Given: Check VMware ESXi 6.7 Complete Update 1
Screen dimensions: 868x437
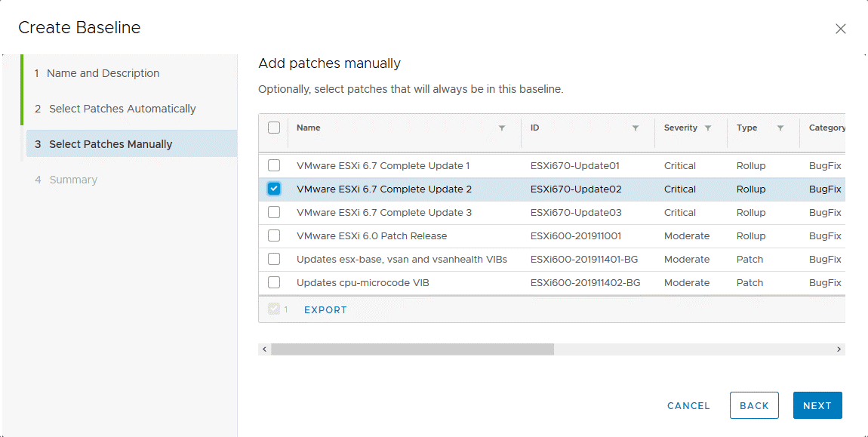Looking at the screenshot, I should click(274, 165).
